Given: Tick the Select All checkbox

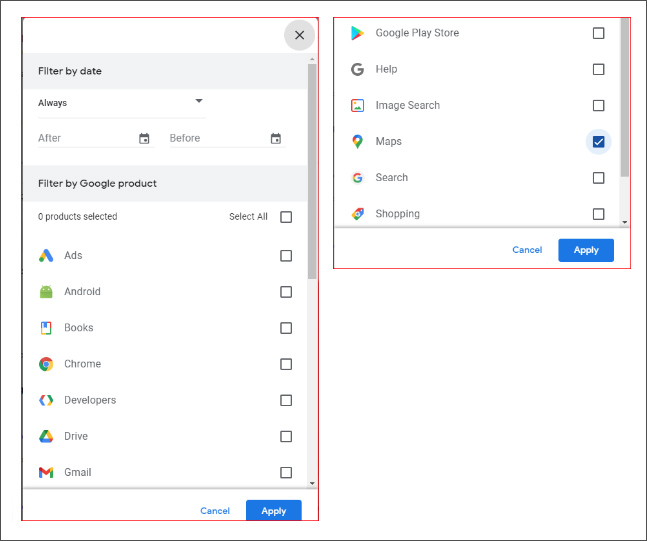Looking at the screenshot, I should pos(286,217).
